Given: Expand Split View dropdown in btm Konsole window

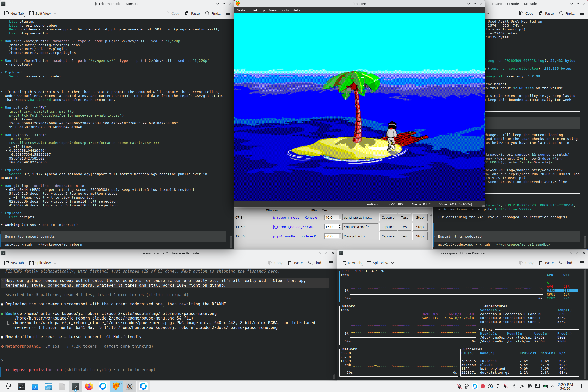Looking at the screenshot, I should pos(393,263).
